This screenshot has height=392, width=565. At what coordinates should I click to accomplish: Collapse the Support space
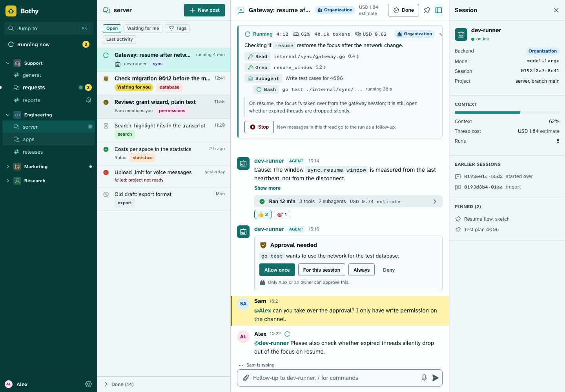[x=8, y=63]
